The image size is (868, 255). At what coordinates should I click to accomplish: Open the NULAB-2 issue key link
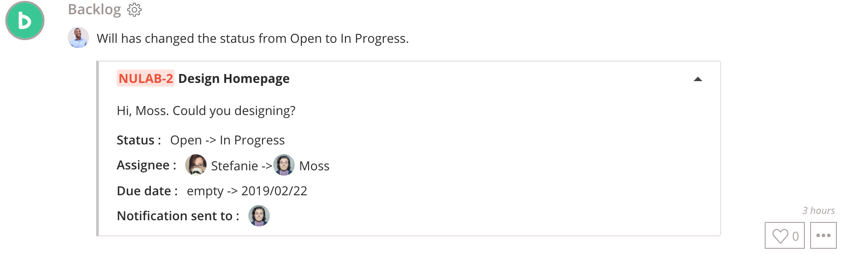click(x=146, y=78)
